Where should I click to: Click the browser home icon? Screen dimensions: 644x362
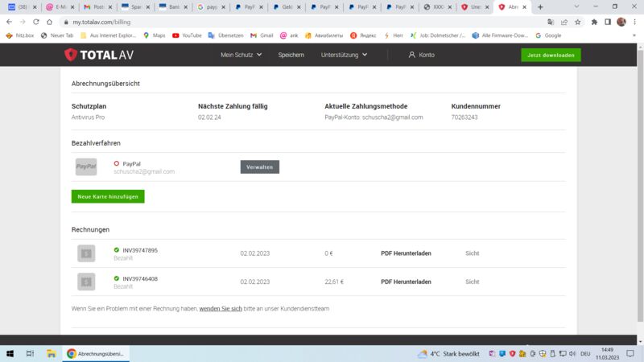pyautogui.click(x=49, y=22)
